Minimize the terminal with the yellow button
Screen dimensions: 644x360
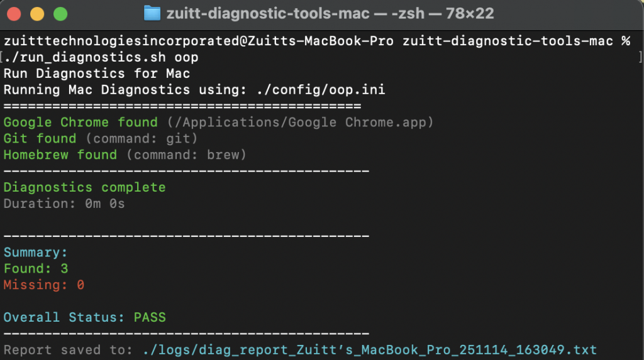click(x=37, y=13)
